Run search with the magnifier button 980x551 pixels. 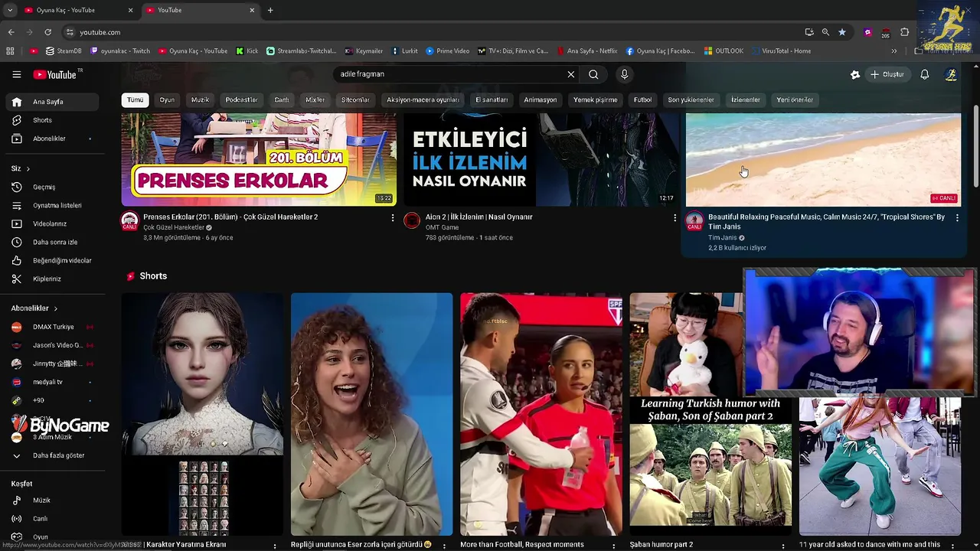pos(593,74)
